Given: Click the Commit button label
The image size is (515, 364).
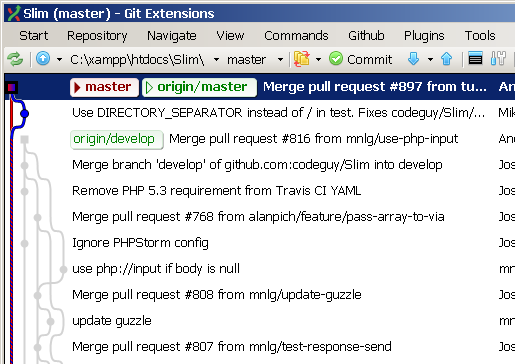Looking at the screenshot, I should pos(369,60).
